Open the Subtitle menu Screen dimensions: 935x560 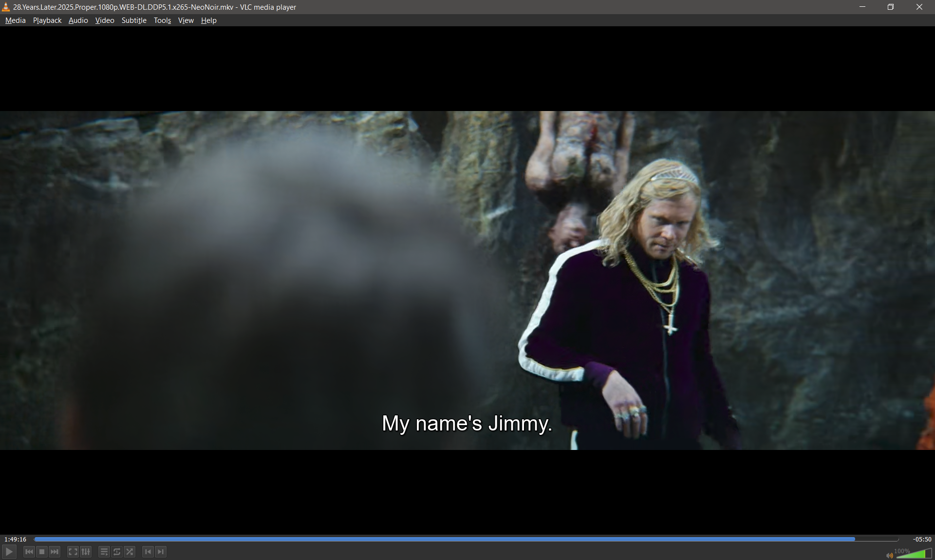point(134,20)
